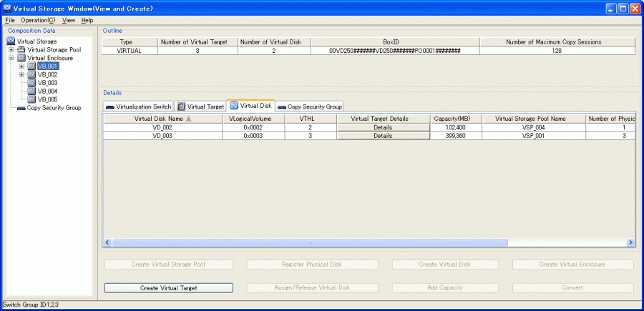Expand the VB_001 tree node
Image resolution: width=644 pixels, height=311 pixels.
pyautogui.click(x=21, y=66)
